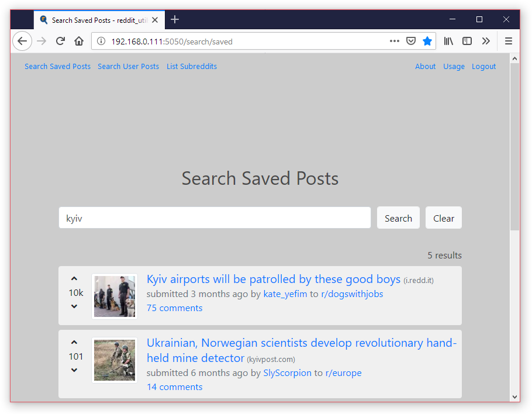
Task: Click the Search Saved Posts heading
Action: click(x=260, y=178)
